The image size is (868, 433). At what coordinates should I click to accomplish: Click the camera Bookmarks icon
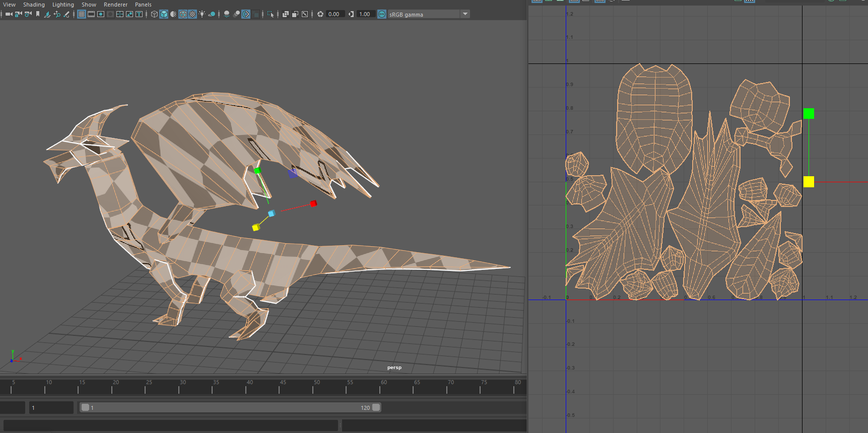coord(38,14)
